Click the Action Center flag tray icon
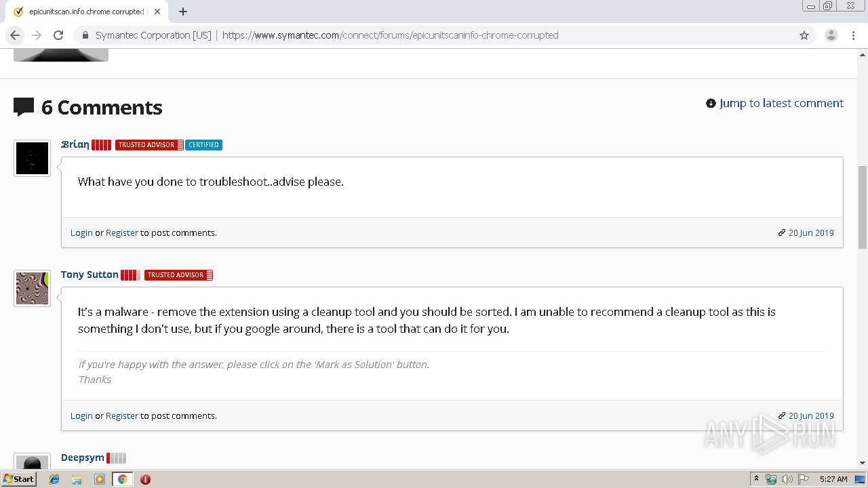This screenshot has width=868, height=488. click(804, 479)
